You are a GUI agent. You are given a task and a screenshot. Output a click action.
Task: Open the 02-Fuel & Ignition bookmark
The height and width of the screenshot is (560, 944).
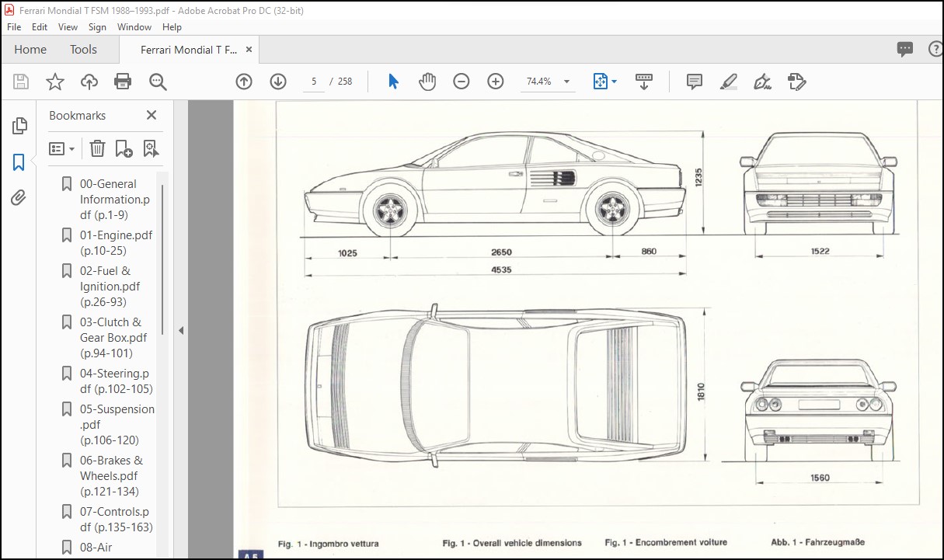pyautogui.click(x=109, y=287)
